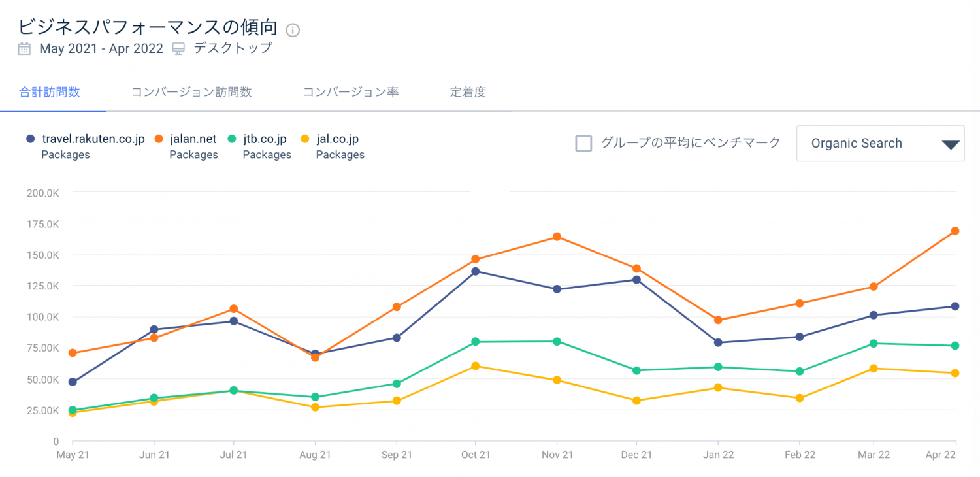Viewport: 980px width, 477px height.
Task: Click the info icon next to the chart title
Action: 292,29
